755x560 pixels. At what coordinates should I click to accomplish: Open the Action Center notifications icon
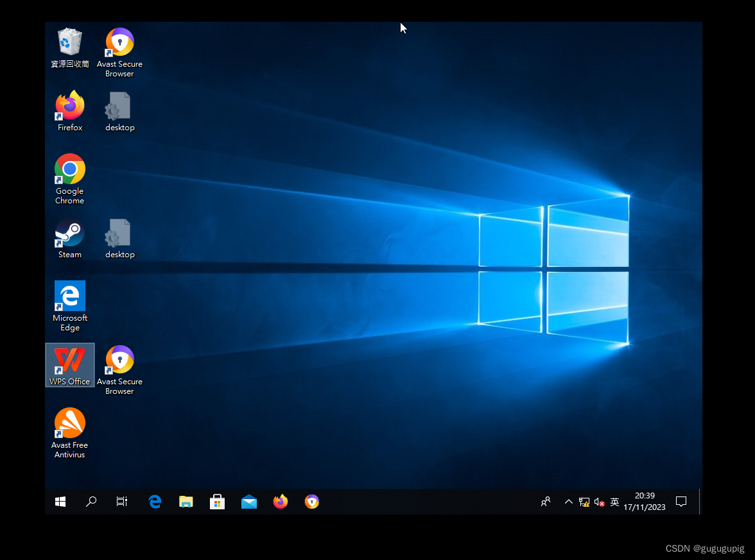[x=681, y=502]
